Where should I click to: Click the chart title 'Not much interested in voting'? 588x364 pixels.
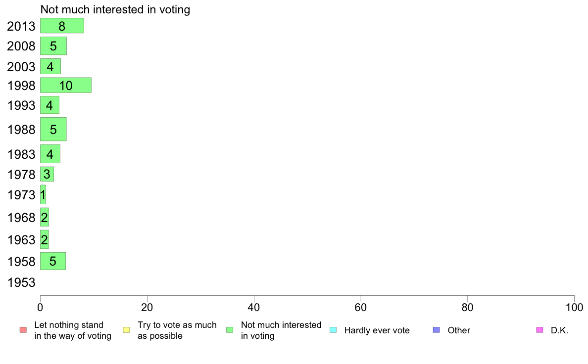pos(115,9)
